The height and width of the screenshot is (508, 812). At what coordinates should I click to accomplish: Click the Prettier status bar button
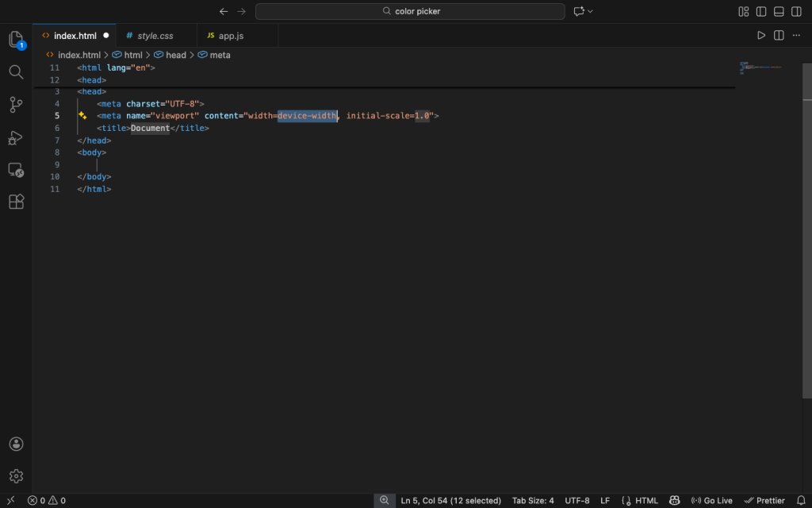click(x=764, y=501)
